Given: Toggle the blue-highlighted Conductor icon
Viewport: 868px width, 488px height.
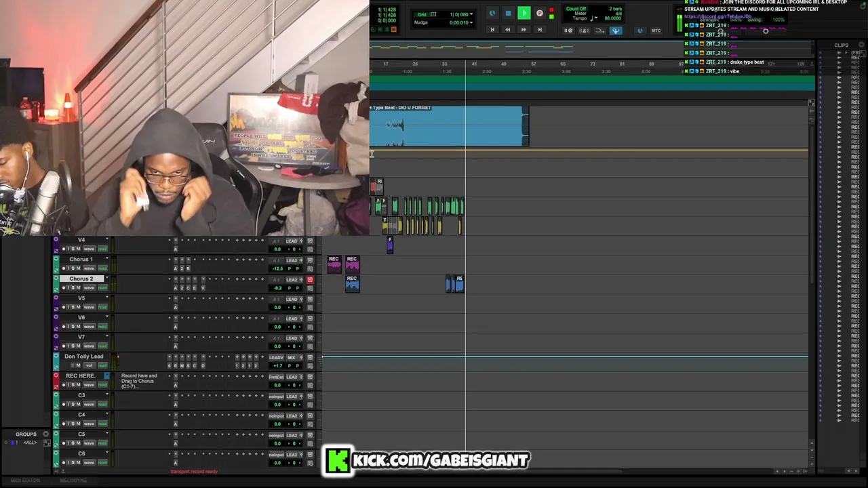Looking at the screenshot, I should click(616, 30).
